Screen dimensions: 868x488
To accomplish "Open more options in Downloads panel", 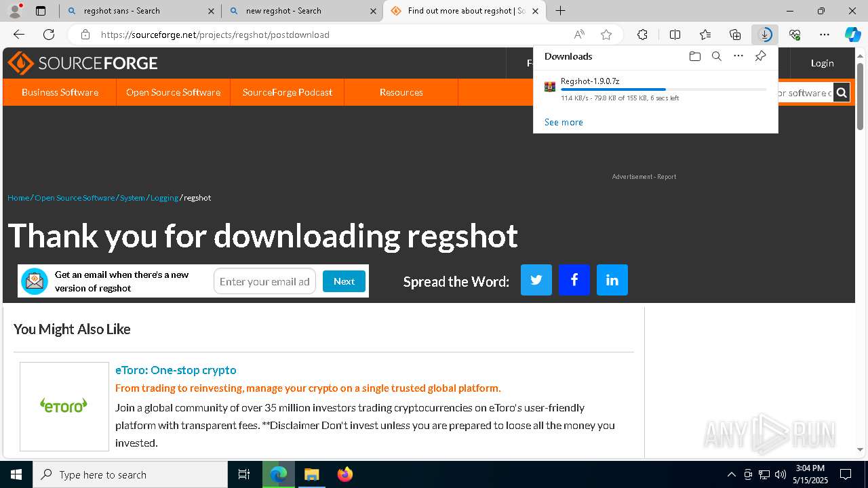I will [738, 56].
